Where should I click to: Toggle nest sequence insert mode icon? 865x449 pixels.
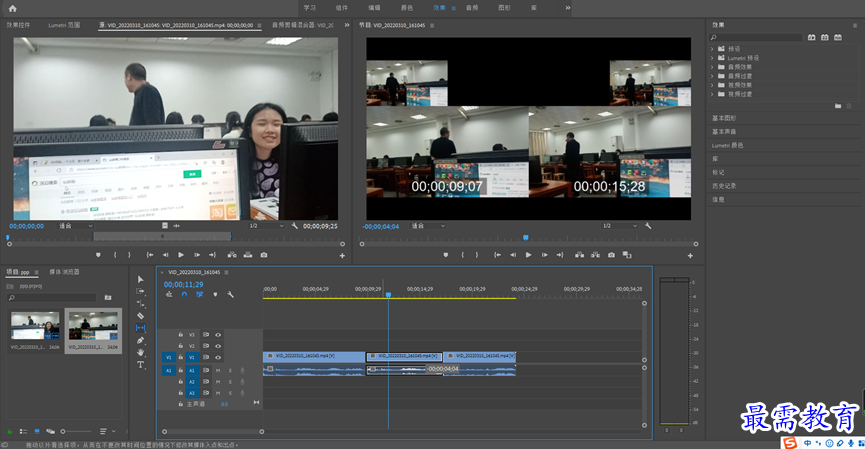tap(169, 295)
